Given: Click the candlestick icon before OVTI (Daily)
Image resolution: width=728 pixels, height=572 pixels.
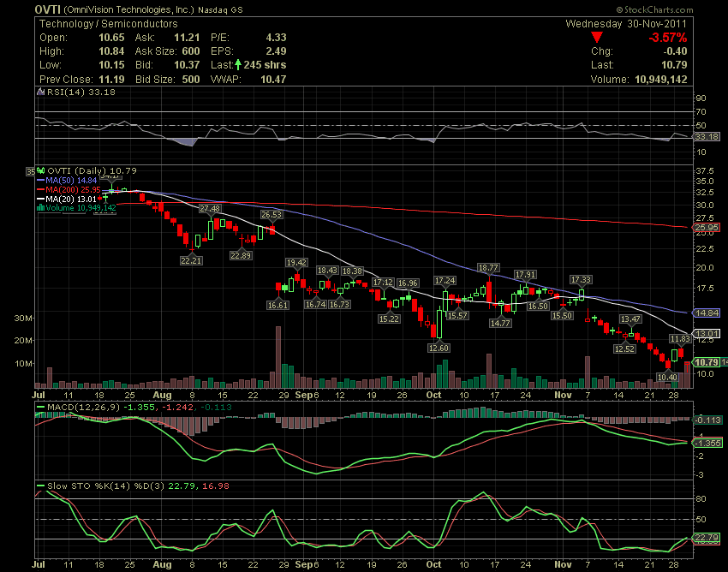Looking at the screenshot, I should point(41,171).
